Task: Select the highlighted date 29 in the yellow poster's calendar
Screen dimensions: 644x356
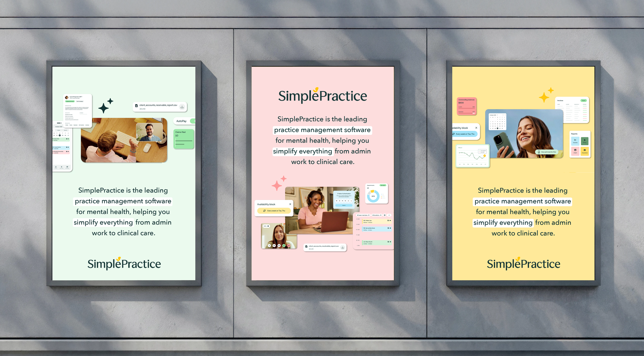Action: click(x=497, y=128)
